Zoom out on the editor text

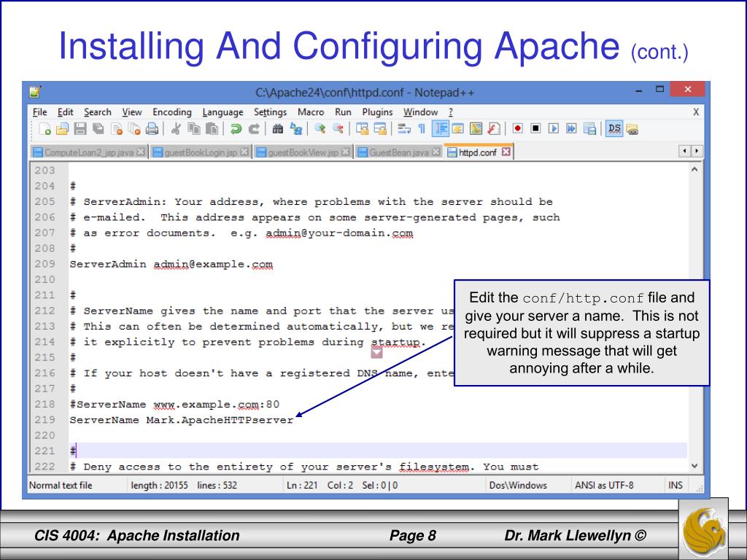click(x=338, y=128)
